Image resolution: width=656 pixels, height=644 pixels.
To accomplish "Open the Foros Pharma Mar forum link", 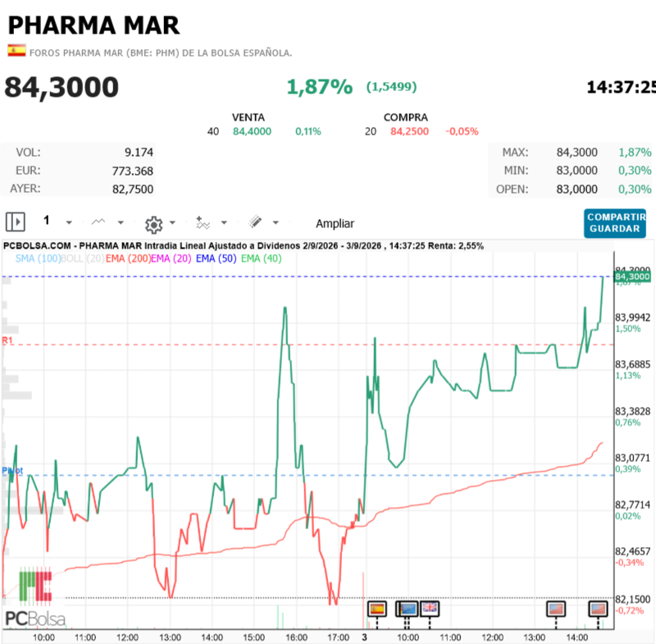I will click(161, 53).
